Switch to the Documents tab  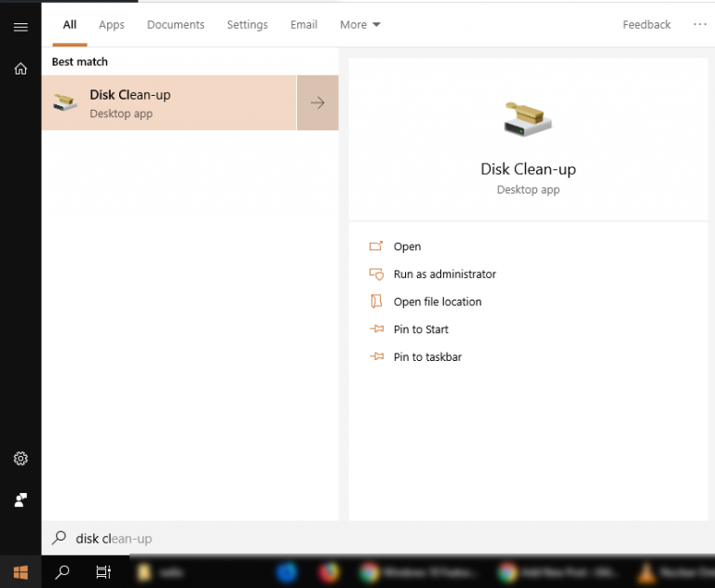(x=176, y=24)
